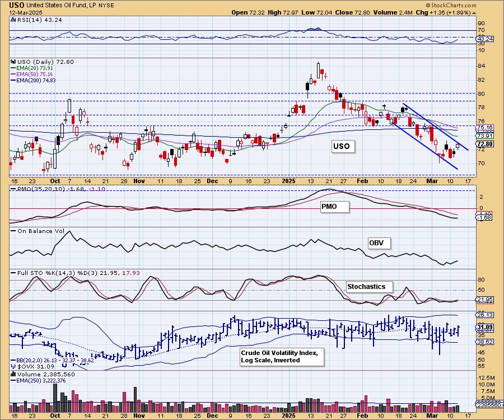Viewport: 504px width, 420px height.
Task: Click the 84 label on the price axis
Action: 482,66
